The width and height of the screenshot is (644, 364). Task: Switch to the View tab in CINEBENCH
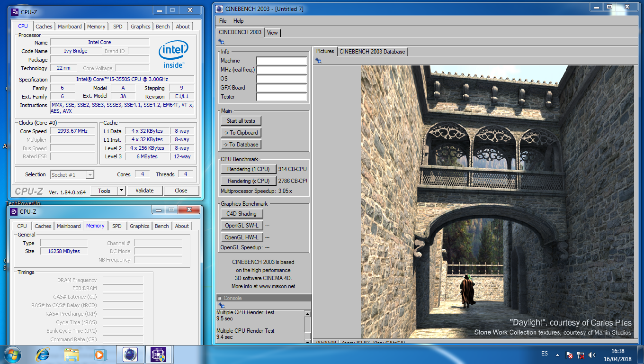click(x=272, y=33)
